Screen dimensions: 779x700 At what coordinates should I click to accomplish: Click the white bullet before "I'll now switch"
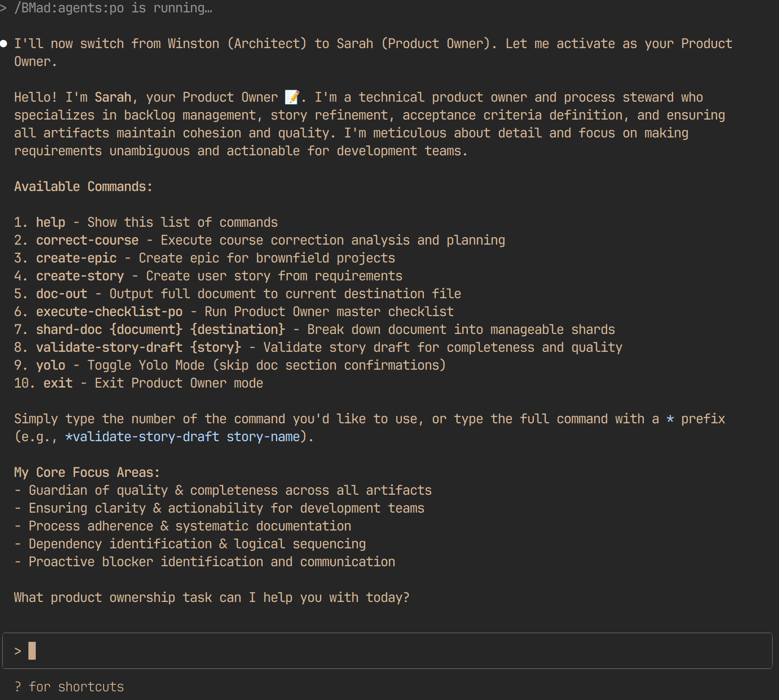point(4,44)
